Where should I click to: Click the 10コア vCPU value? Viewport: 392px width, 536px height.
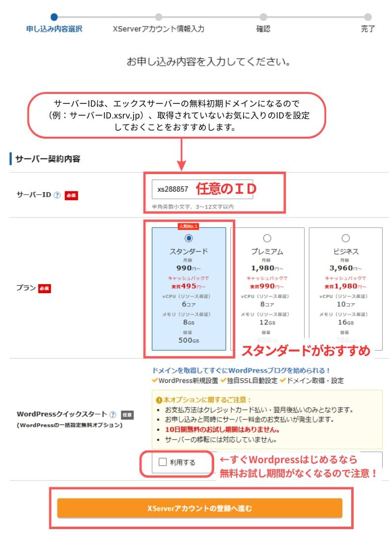click(x=345, y=304)
